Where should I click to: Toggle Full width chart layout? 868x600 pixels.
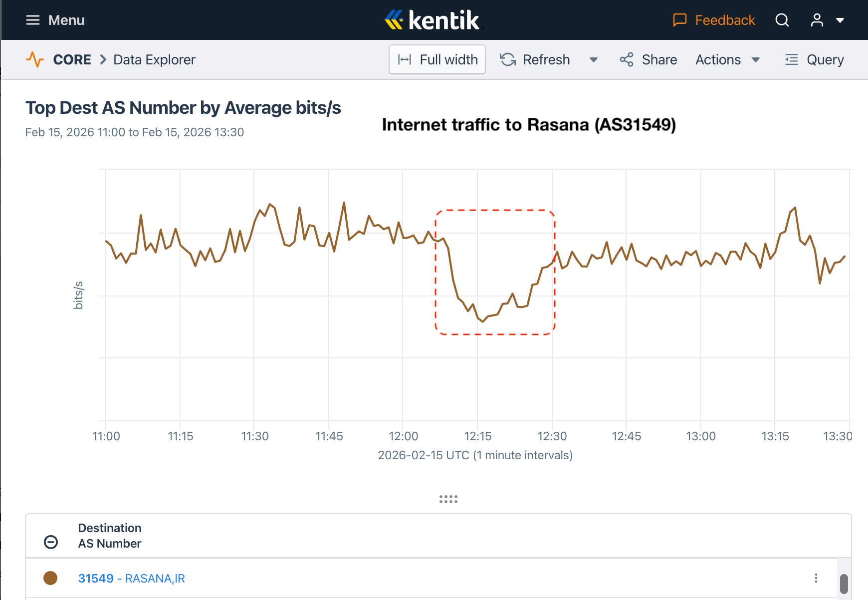point(437,59)
